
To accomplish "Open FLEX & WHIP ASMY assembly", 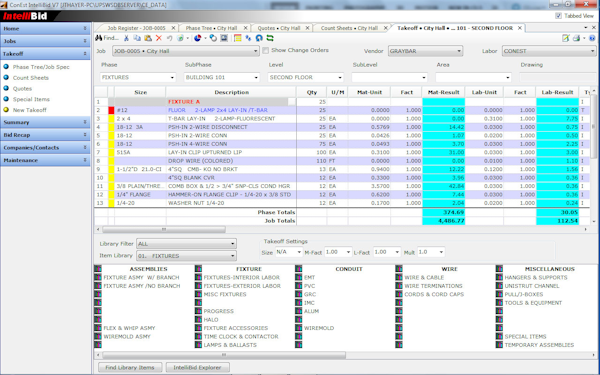I will (129, 328).
